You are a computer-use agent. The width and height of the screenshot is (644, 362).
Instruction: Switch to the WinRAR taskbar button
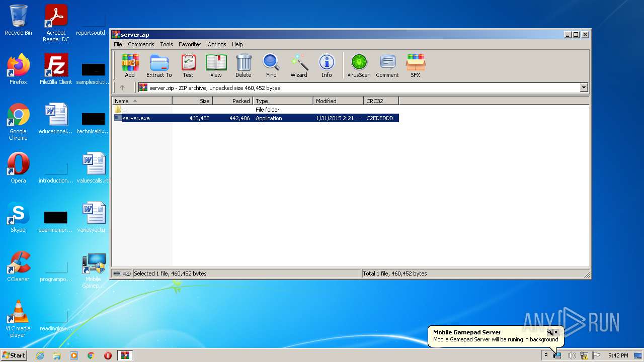tap(125, 355)
